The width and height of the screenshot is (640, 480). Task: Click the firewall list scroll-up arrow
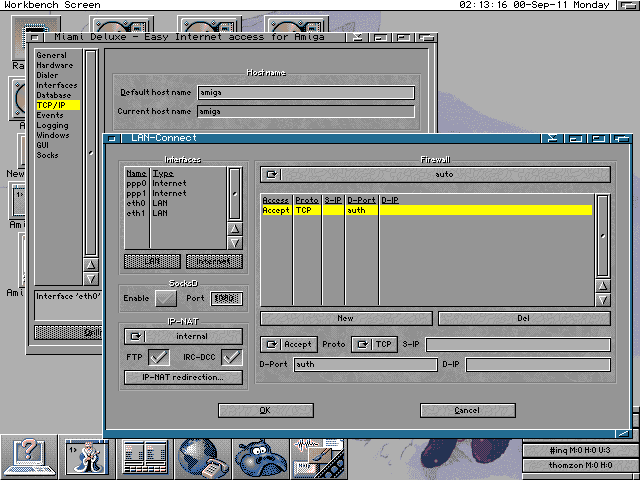pos(602,285)
